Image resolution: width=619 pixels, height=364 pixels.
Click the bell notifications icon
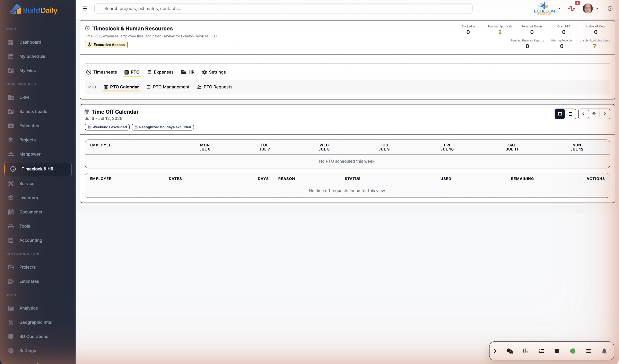tap(604, 351)
